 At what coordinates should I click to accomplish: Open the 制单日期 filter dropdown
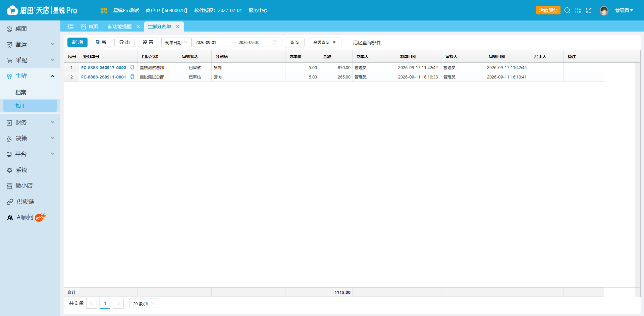point(176,42)
